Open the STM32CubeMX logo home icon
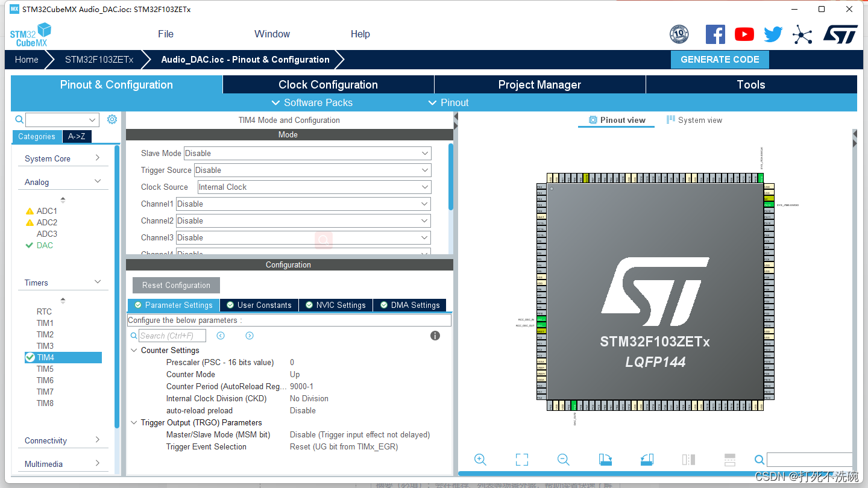This screenshot has width=868, height=488. point(31,34)
